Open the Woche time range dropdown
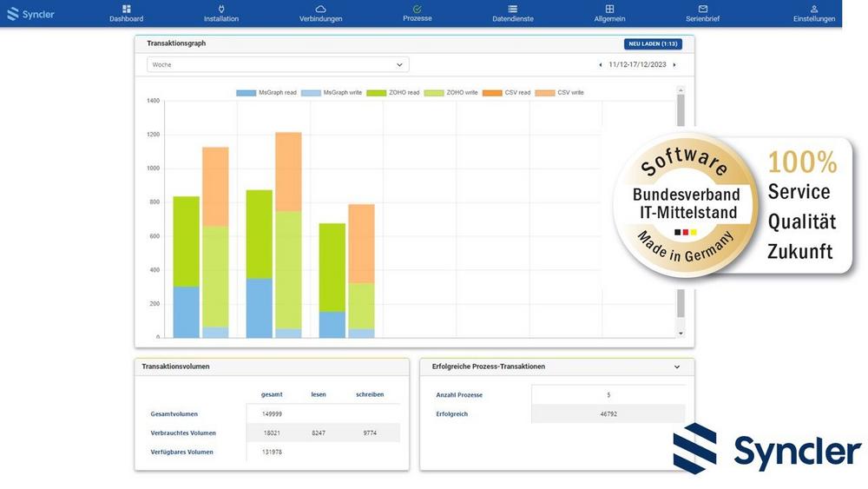Screen dimensions: 868x489 278,64
